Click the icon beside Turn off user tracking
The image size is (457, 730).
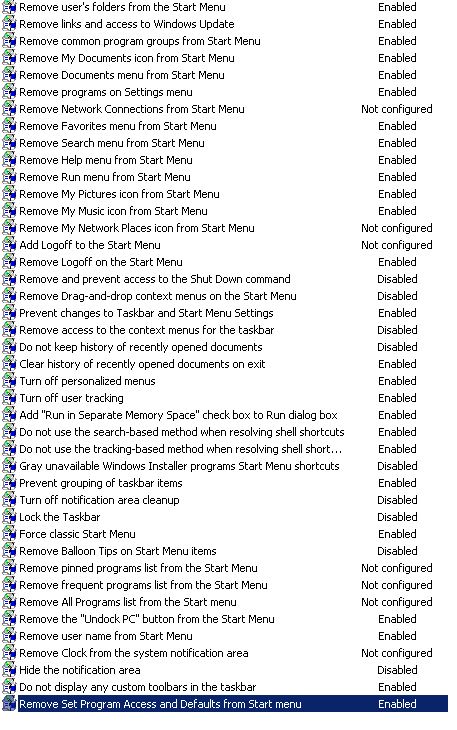[x=9, y=398]
